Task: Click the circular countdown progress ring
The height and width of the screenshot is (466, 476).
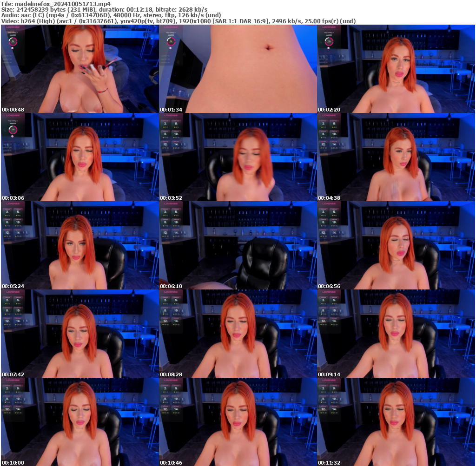Action: tap(13, 42)
